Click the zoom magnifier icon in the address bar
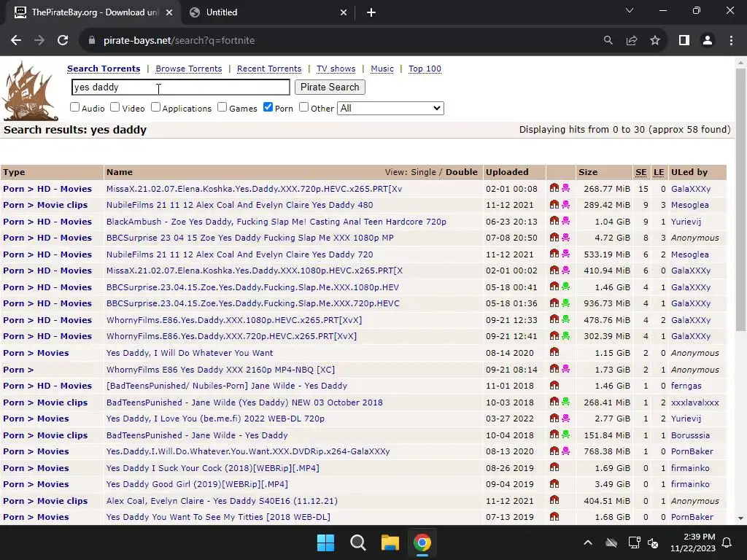The image size is (747, 560). tap(608, 41)
